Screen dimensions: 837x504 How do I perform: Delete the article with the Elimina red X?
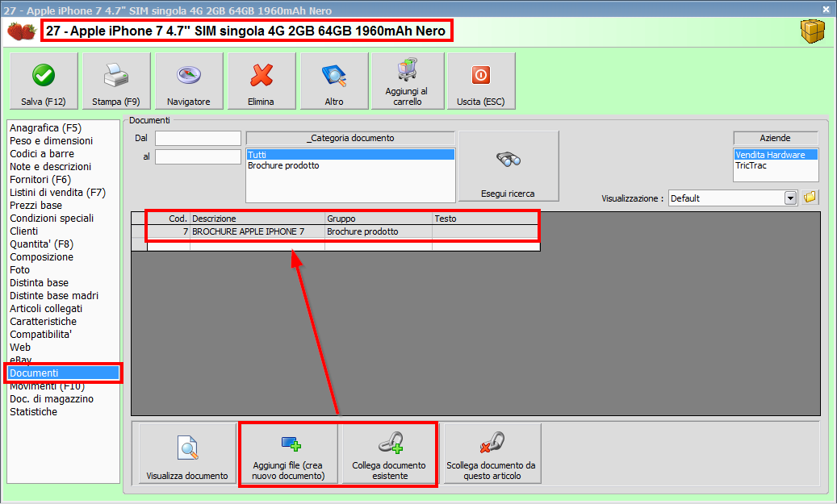coord(262,81)
